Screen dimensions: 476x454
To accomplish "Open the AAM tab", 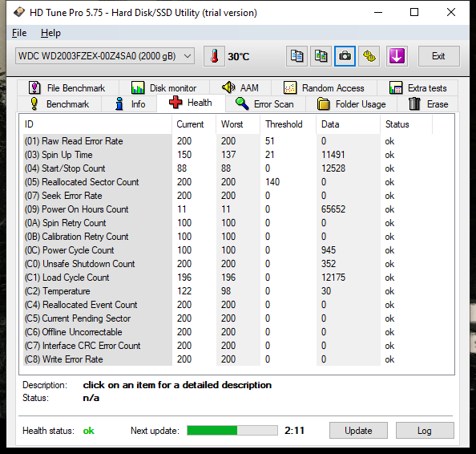I will point(240,88).
